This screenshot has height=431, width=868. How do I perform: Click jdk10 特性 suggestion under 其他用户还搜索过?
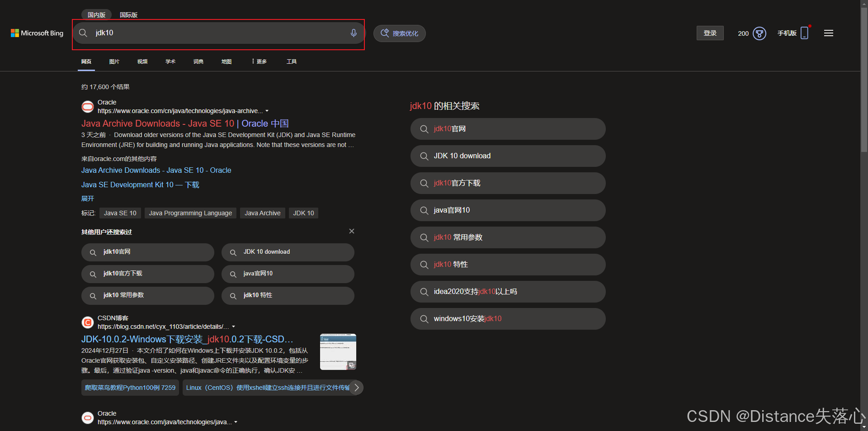coord(288,296)
